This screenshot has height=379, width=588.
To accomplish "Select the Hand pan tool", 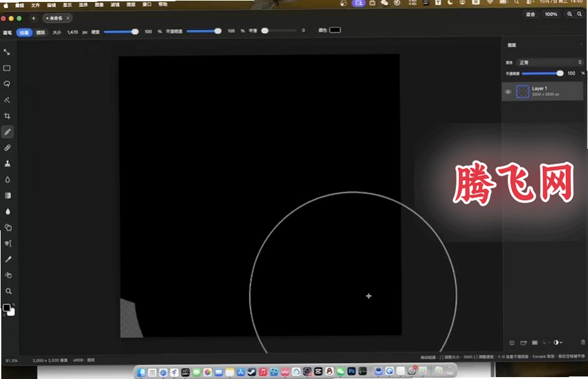I will 8,275.
